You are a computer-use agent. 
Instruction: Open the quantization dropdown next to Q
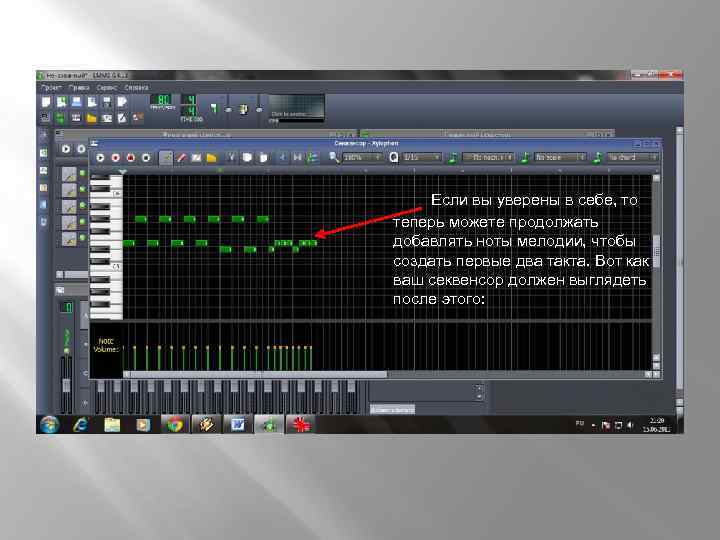click(422, 158)
